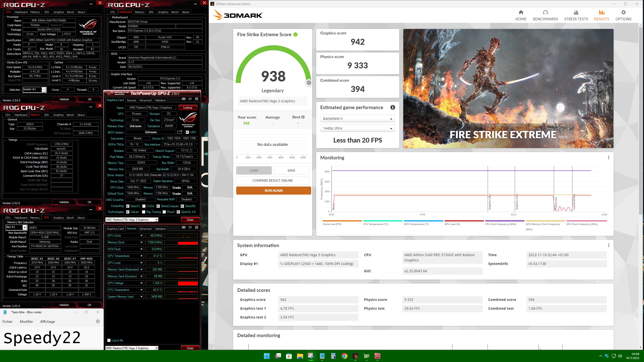This screenshot has height=362, width=644.
Task: Open Snipping Tool from taskbar
Action: point(311,356)
